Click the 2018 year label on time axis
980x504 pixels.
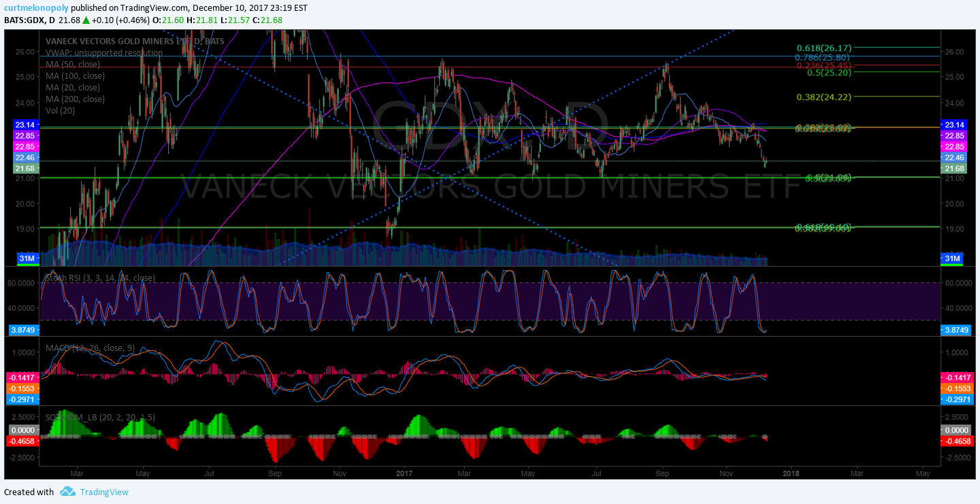point(790,472)
